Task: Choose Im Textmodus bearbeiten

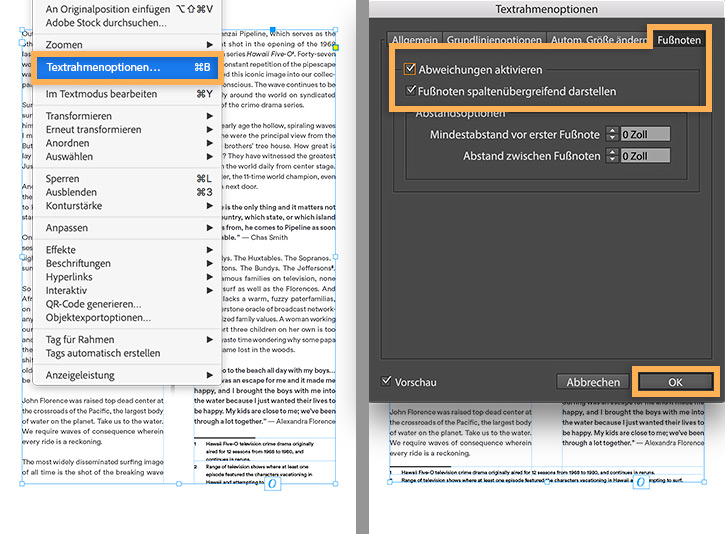Action: (128, 94)
